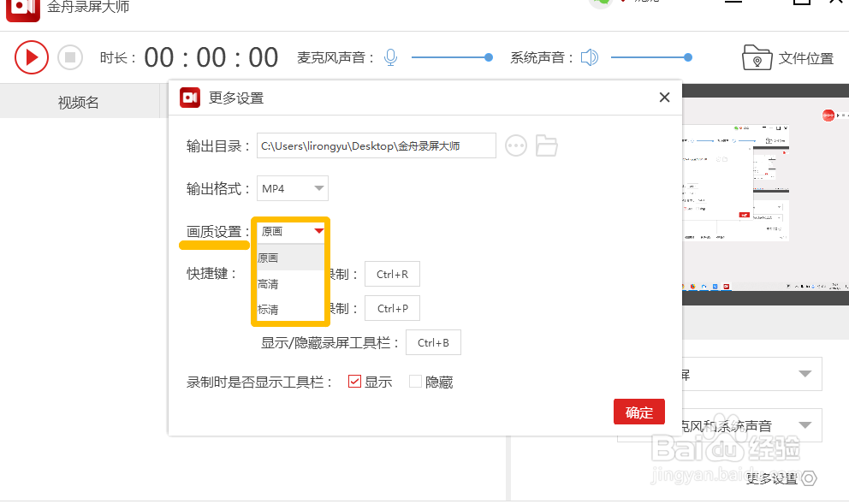The width and height of the screenshot is (849, 504).
Task: Open the output folder icon
Action: [x=546, y=145]
